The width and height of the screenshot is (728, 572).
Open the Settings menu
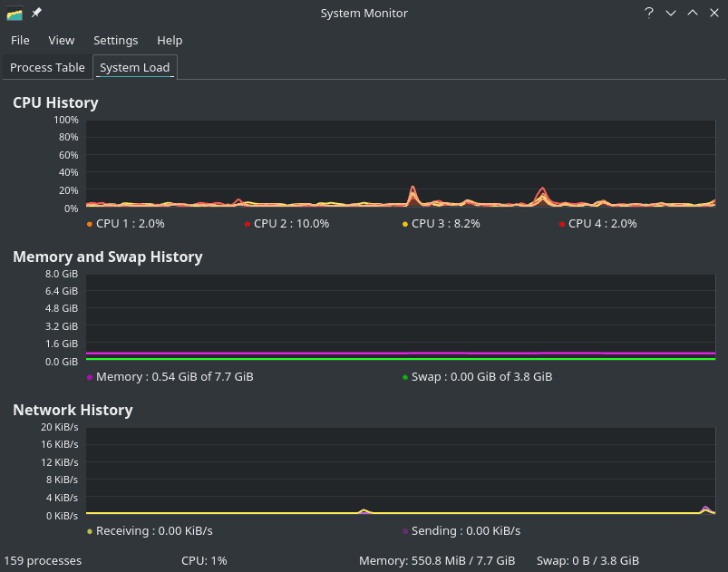pyautogui.click(x=116, y=40)
